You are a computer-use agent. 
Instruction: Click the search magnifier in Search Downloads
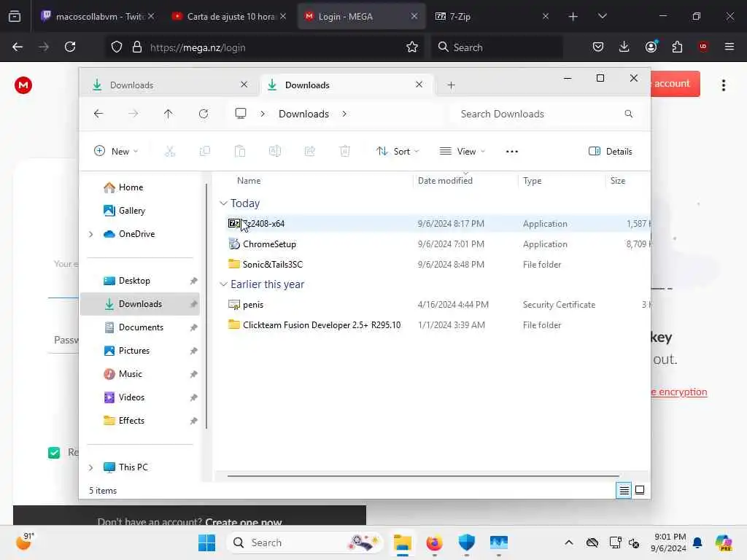pyautogui.click(x=628, y=114)
